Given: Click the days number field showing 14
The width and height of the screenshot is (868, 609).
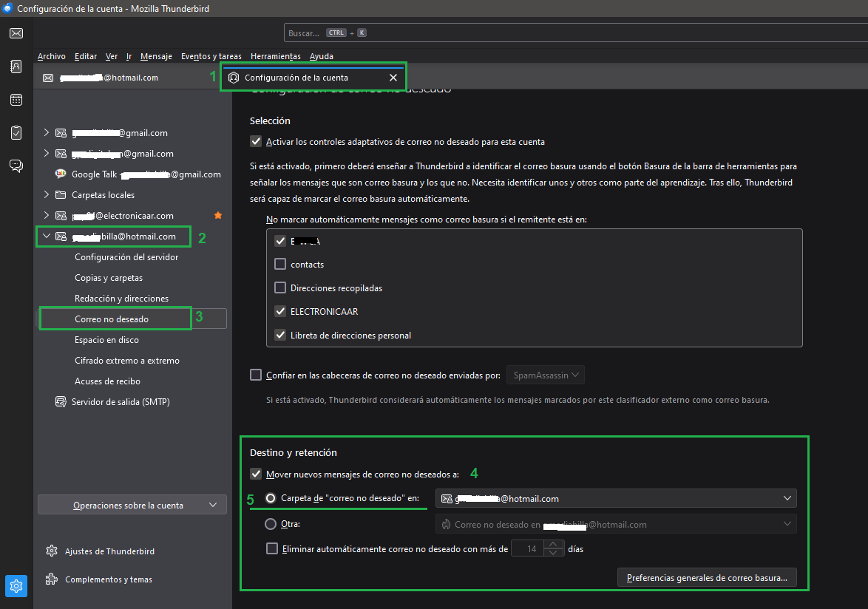Looking at the screenshot, I should click(x=528, y=548).
